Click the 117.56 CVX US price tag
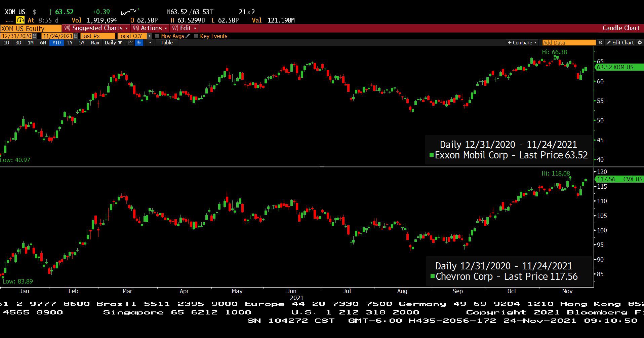This screenshot has height=338, width=644. point(619,179)
